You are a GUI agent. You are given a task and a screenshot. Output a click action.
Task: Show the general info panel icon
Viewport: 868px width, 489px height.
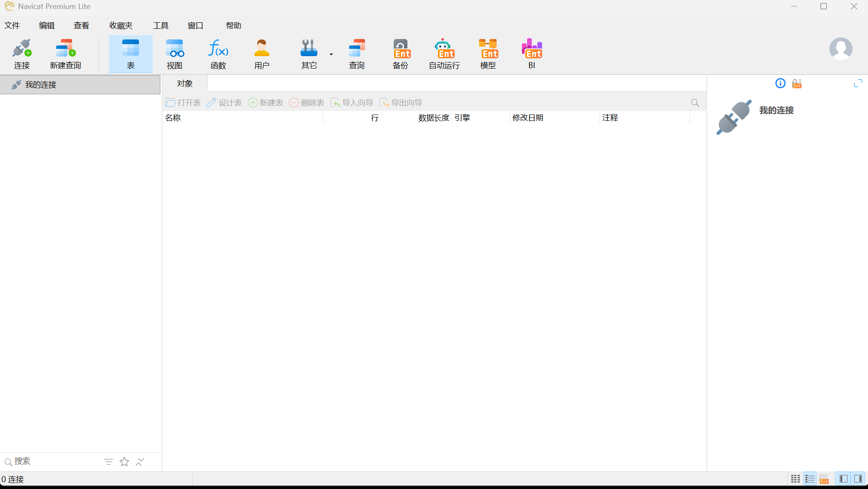(780, 84)
